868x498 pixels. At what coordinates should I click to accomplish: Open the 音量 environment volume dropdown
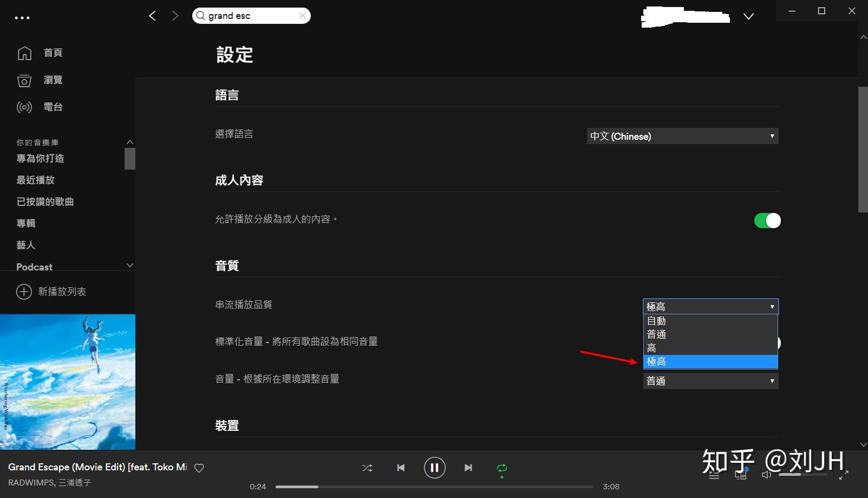(710, 381)
